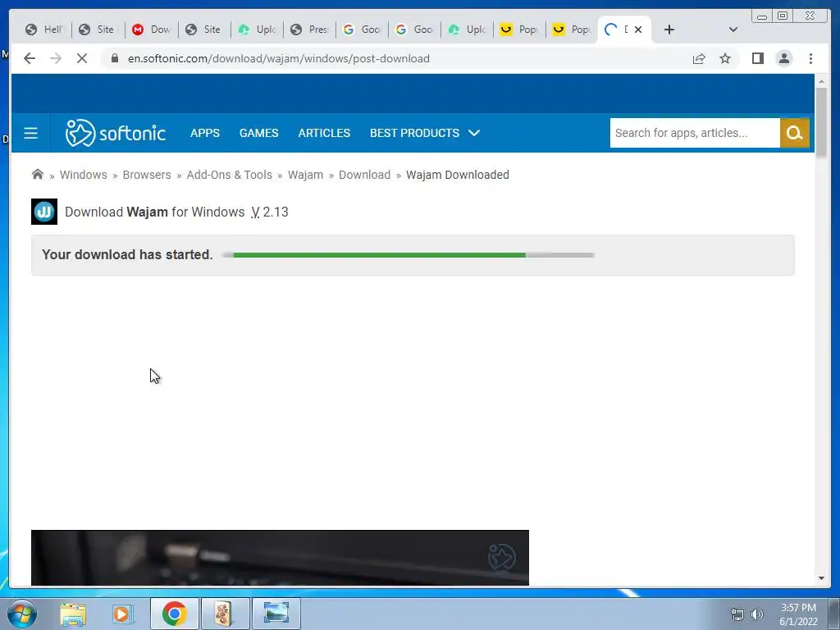Open Windows Explorer from taskbar

[73, 614]
